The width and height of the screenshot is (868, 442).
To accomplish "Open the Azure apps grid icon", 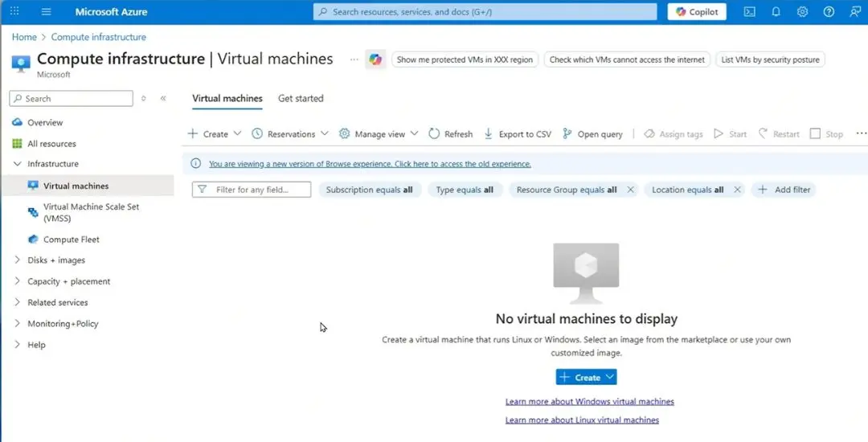I will pyautogui.click(x=15, y=11).
